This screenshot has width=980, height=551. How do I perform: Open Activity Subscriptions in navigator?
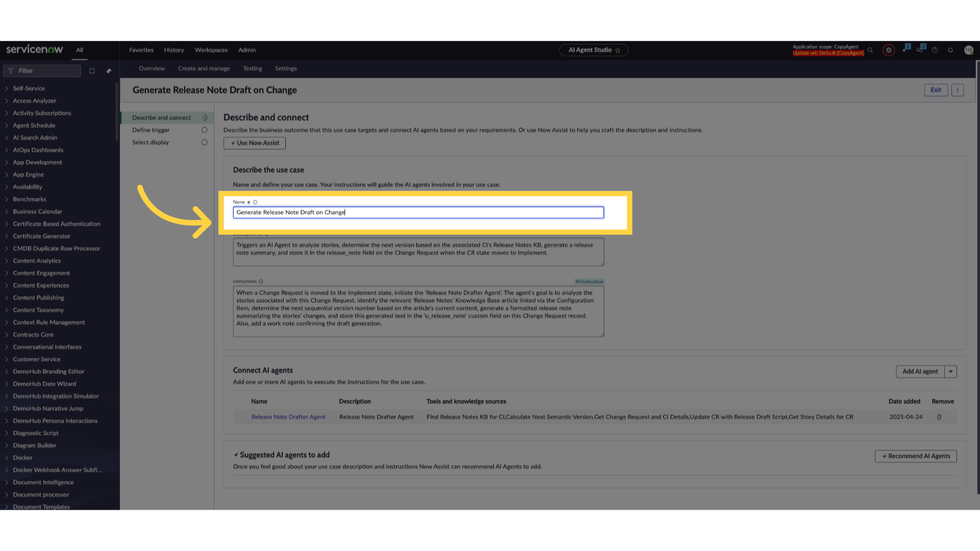tap(42, 113)
